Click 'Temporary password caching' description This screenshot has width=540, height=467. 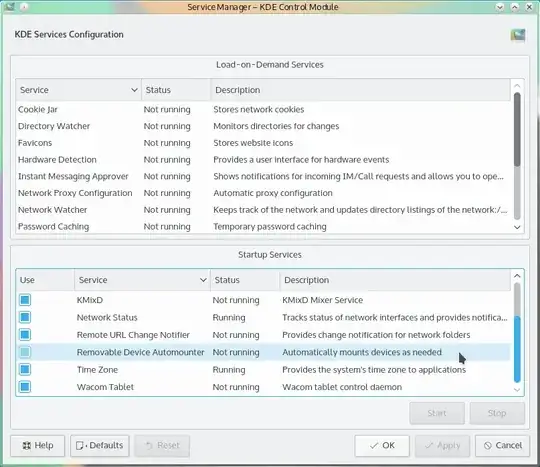pos(270,226)
